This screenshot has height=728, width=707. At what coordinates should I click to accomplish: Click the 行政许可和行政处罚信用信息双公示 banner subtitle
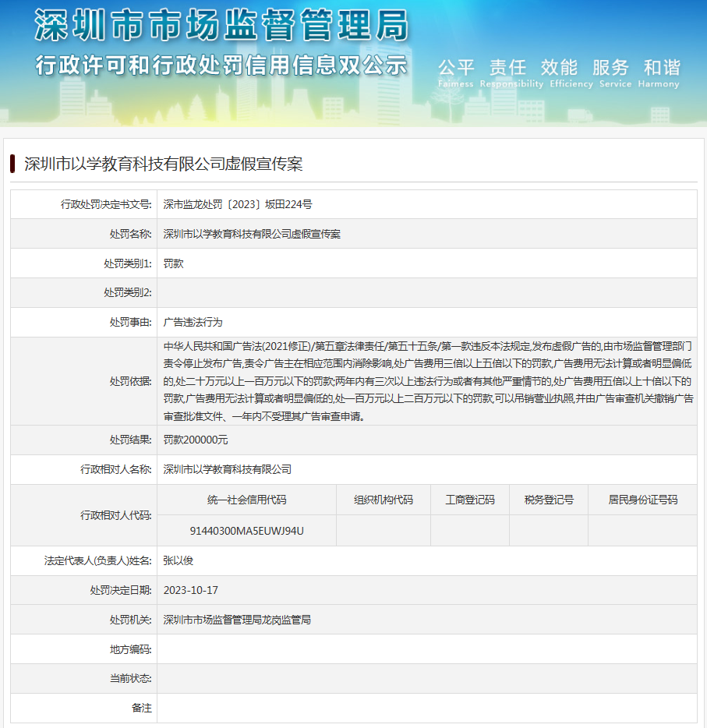pos(221,65)
